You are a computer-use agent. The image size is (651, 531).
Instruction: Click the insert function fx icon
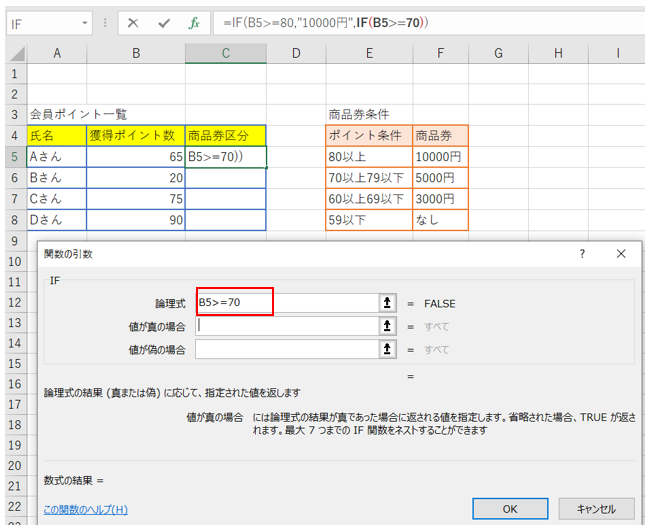coord(195,22)
